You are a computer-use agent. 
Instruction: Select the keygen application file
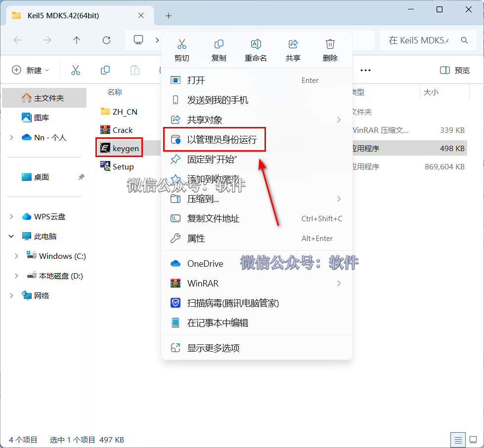point(120,148)
